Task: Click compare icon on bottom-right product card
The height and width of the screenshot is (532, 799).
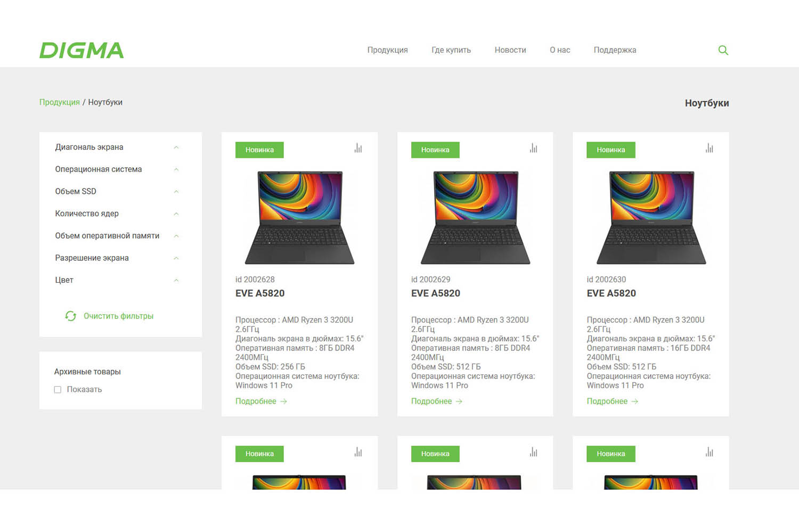Action: tap(709, 453)
